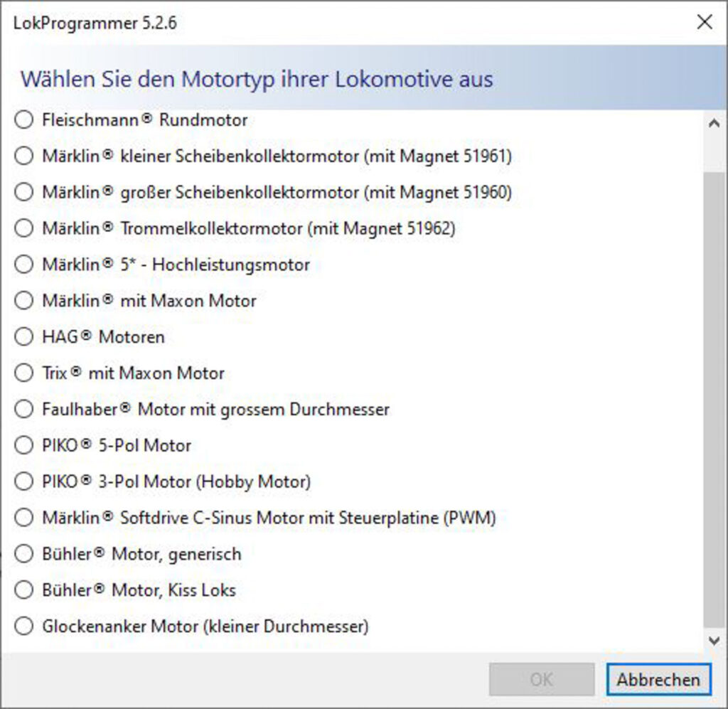This screenshot has width=728, height=709.
Task: Close the LokProgrammer dialog window
Action: click(705, 22)
